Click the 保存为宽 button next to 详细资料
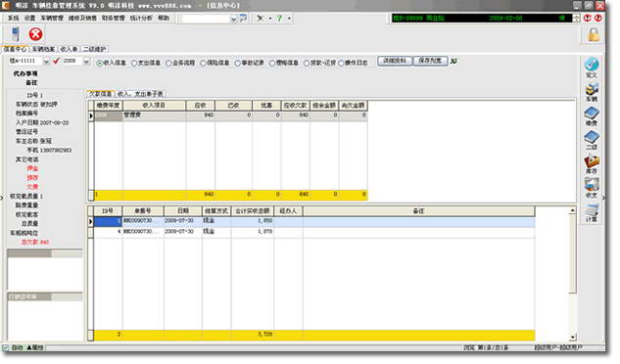Screen dimensions: 620x364 point(430,62)
